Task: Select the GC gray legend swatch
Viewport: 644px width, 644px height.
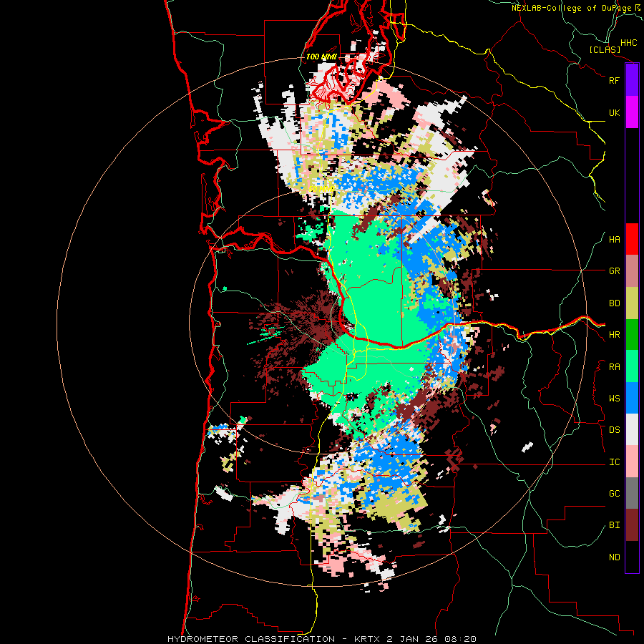Action: 632,493
